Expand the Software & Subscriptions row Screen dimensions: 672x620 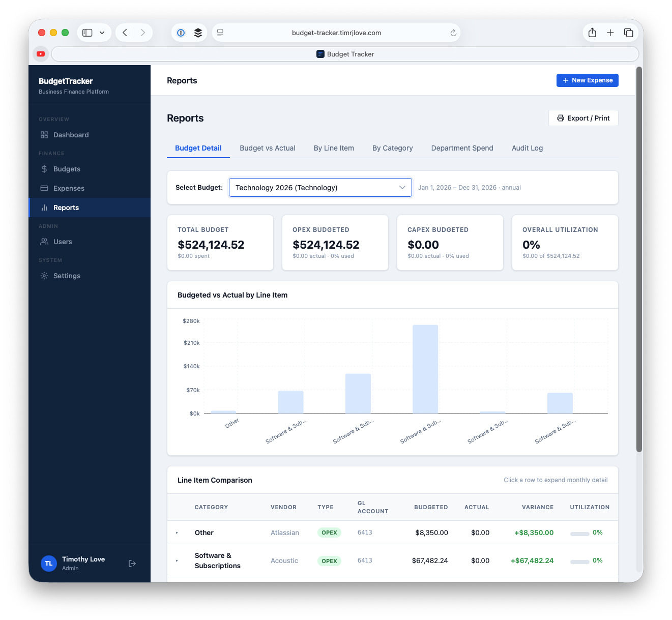(x=178, y=560)
